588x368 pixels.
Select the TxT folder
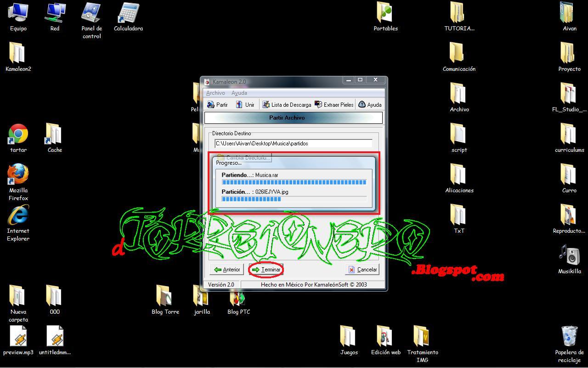[459, 219]
